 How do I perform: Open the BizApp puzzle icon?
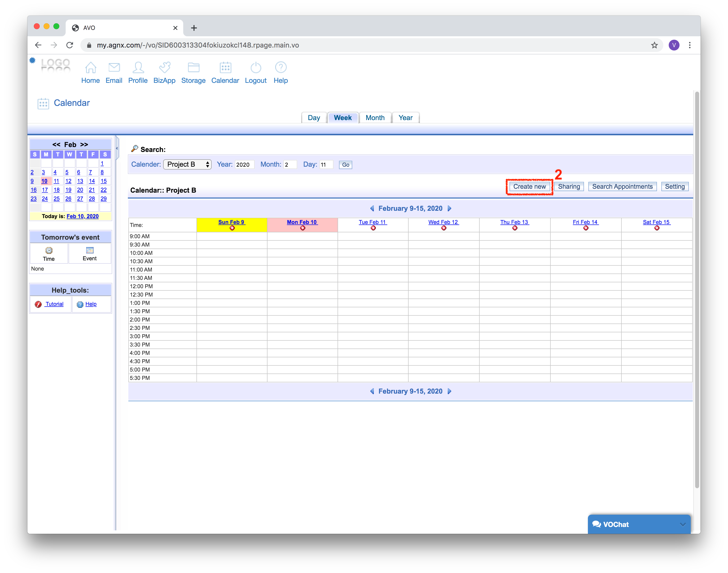(x=164, y=67)
